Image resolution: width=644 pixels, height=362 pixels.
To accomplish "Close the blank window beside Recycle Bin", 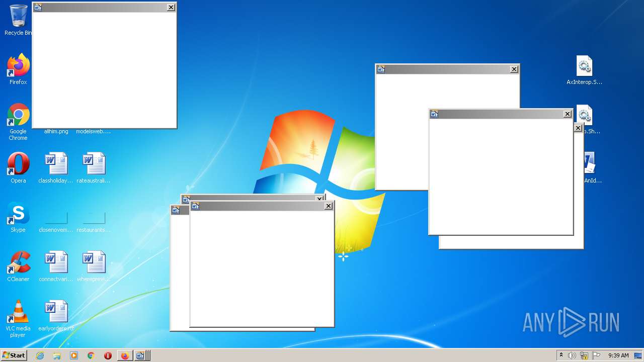I will point(171,8).
